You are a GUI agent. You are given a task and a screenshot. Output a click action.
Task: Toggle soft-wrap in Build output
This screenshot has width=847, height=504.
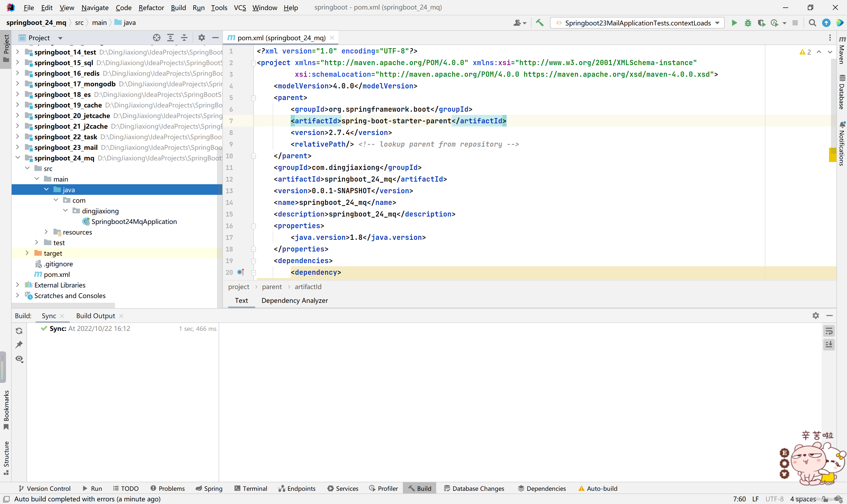click(x=829, y=331)
